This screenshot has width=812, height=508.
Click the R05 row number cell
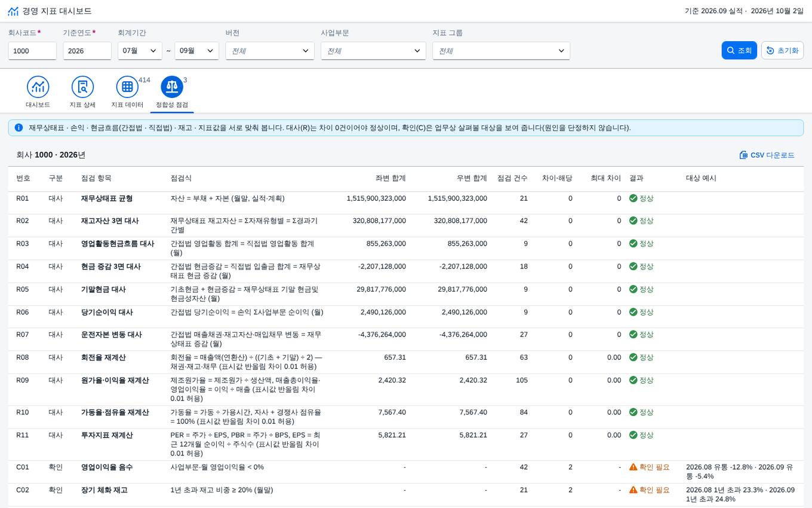(23, 289)
